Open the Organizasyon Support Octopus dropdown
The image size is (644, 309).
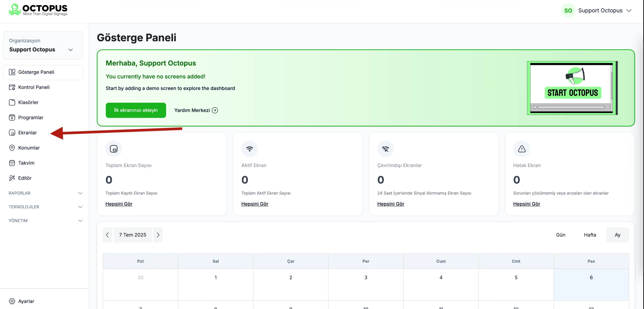(x=43, y=45)
